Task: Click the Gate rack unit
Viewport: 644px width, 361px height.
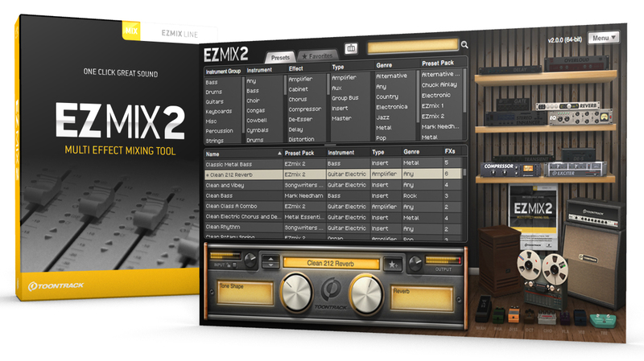Action: pos(514,105)
